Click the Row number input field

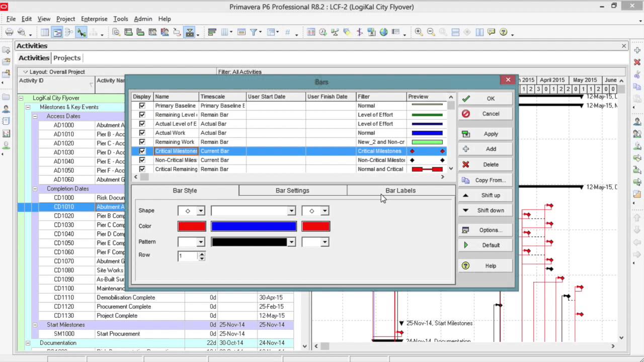pyautogui.click(x=188, y=256)
